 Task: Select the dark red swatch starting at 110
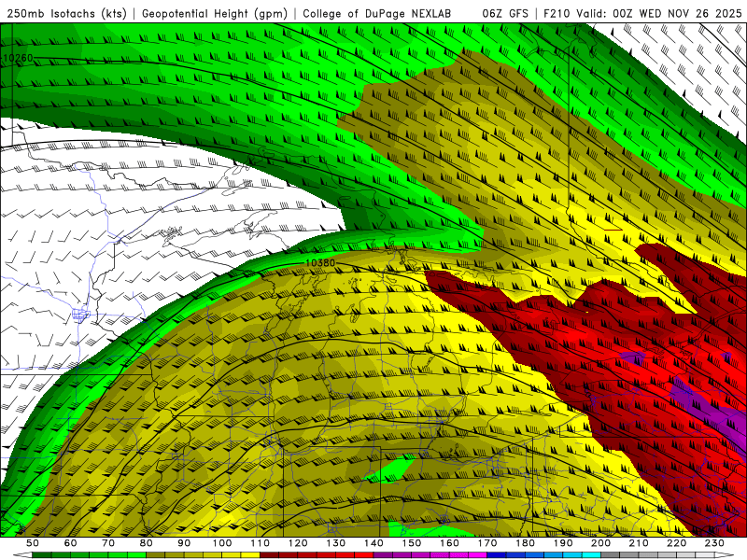(269, 554)
